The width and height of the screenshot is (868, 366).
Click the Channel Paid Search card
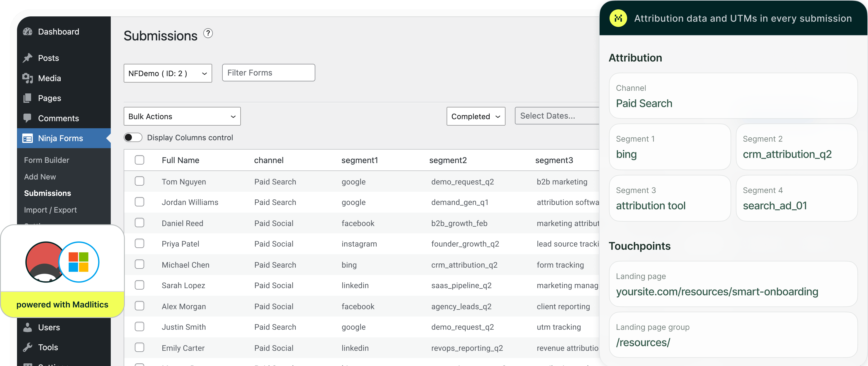click(x=733, y=96)
